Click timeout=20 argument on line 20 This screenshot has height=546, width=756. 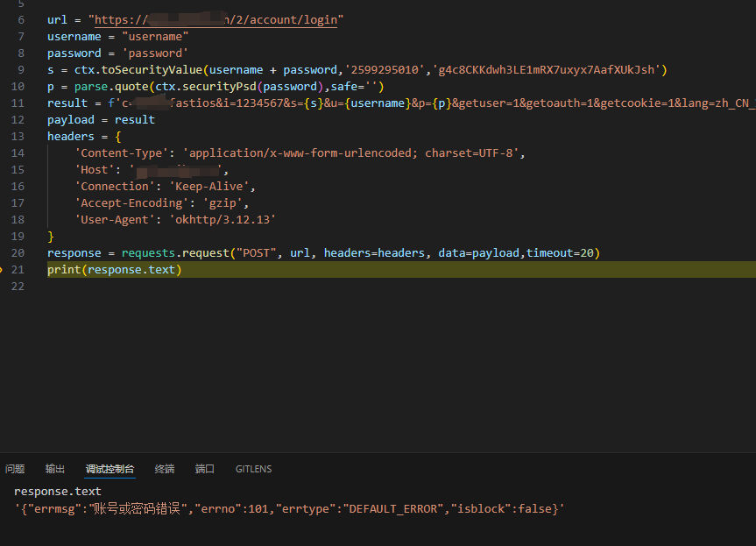(560, 252)
